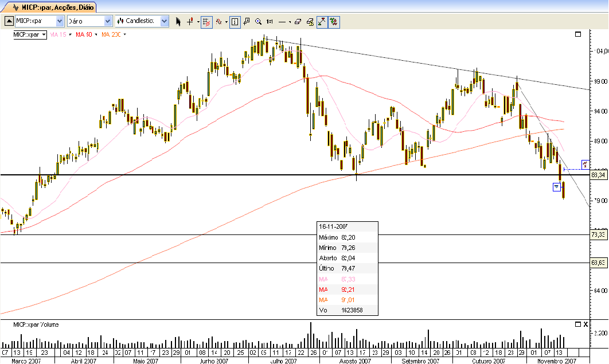Viewport: 609px width, 364px height.
Task: Click the Aberto 82,04 row
Action: tap(348, 258)
